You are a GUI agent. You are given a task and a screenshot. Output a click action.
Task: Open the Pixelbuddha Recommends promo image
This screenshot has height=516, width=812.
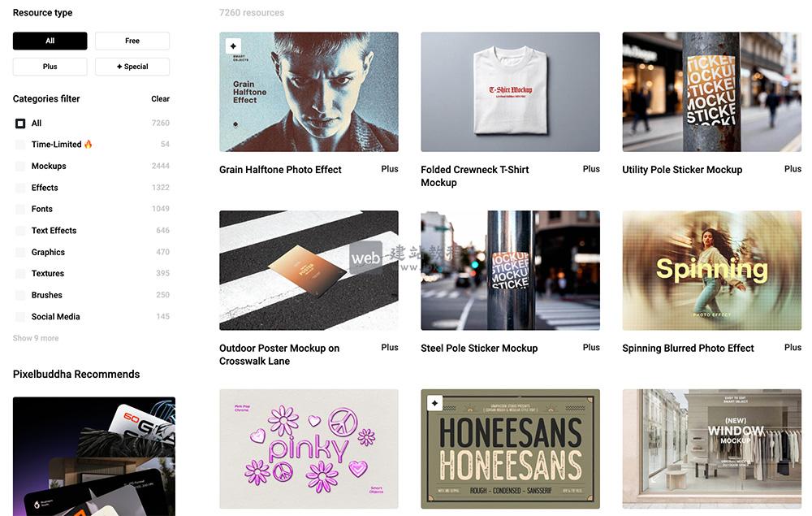click(94, 457)
